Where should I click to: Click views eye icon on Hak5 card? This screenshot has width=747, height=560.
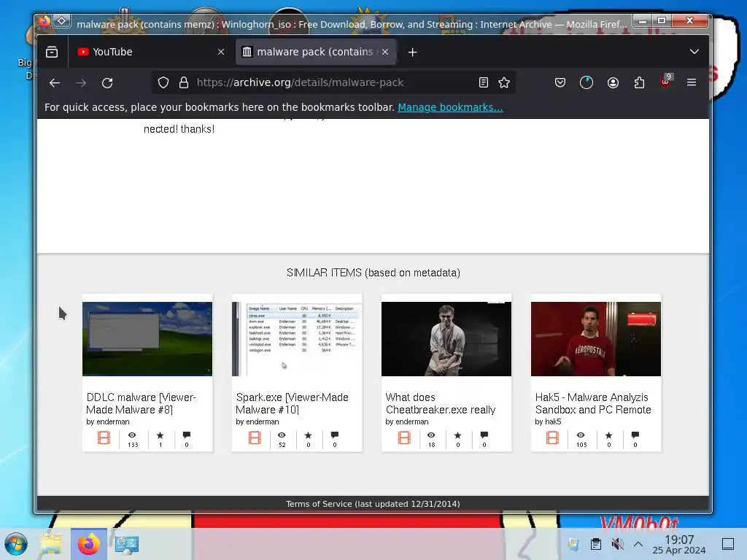pos(581,435)
